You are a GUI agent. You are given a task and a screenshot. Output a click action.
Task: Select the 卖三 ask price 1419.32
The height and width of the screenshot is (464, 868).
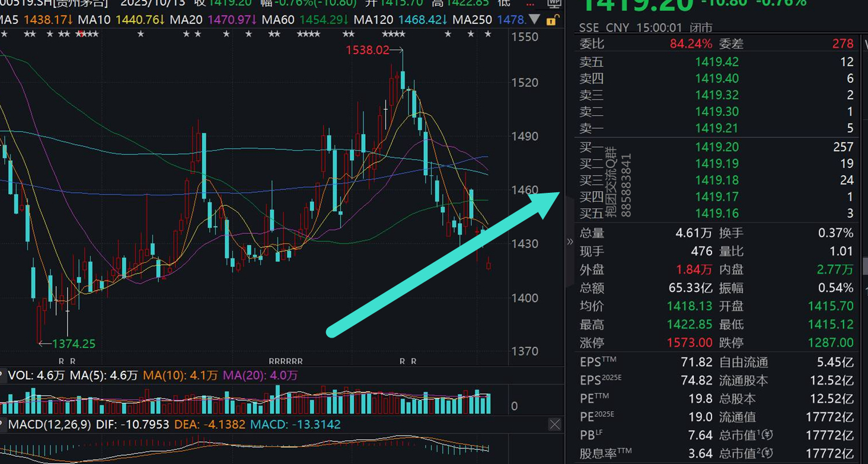(x=717, y=95)
